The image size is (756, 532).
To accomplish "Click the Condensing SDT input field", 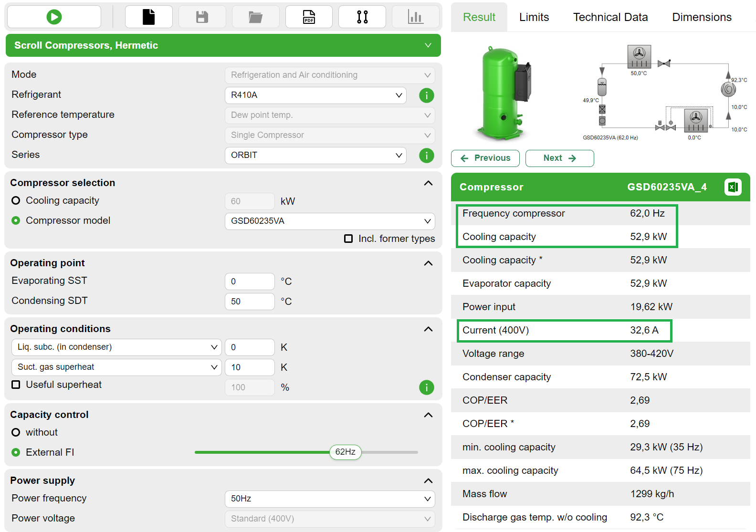I will coord(250,302).
